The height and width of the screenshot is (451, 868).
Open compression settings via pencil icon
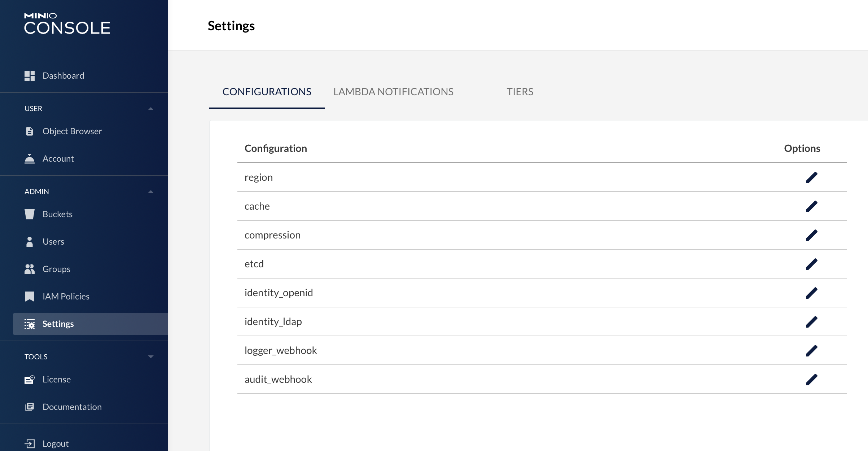pos(811,235)
